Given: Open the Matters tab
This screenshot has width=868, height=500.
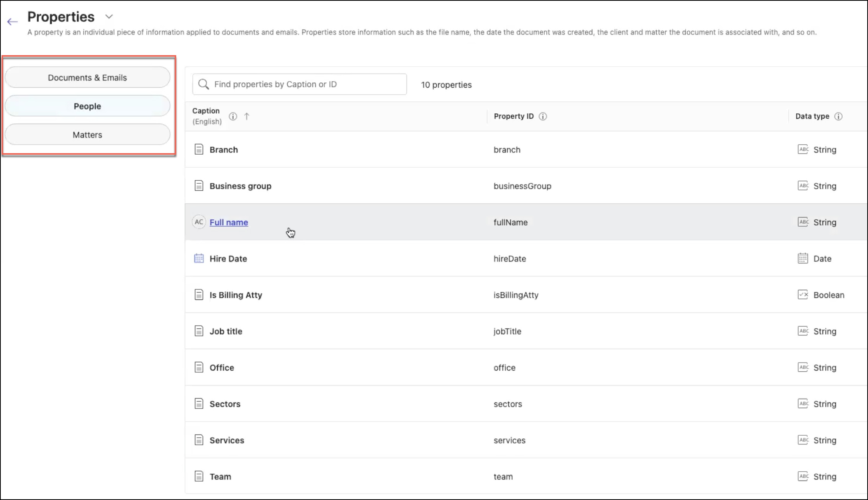Looking at the screenshot, I should pyautogui.click(x=87, y=135).
